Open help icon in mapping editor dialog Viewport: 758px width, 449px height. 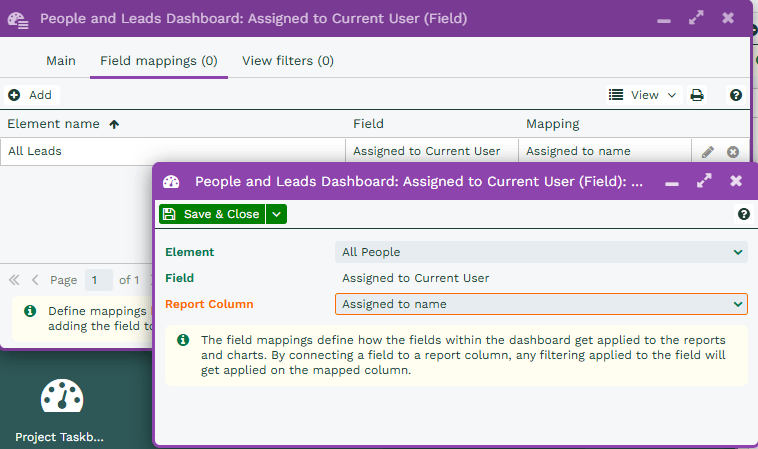pyautogui.click(x=743, y=214)
